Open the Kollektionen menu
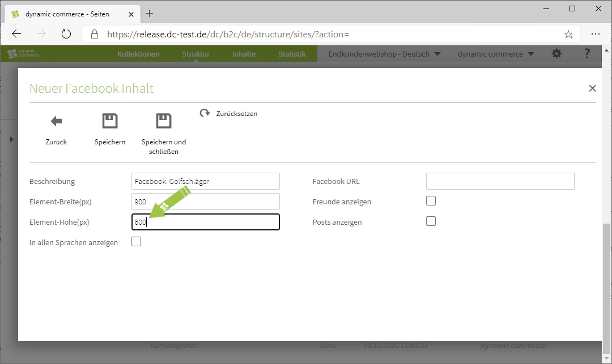The width and height of the screenshot is (612, 364). 138,54
